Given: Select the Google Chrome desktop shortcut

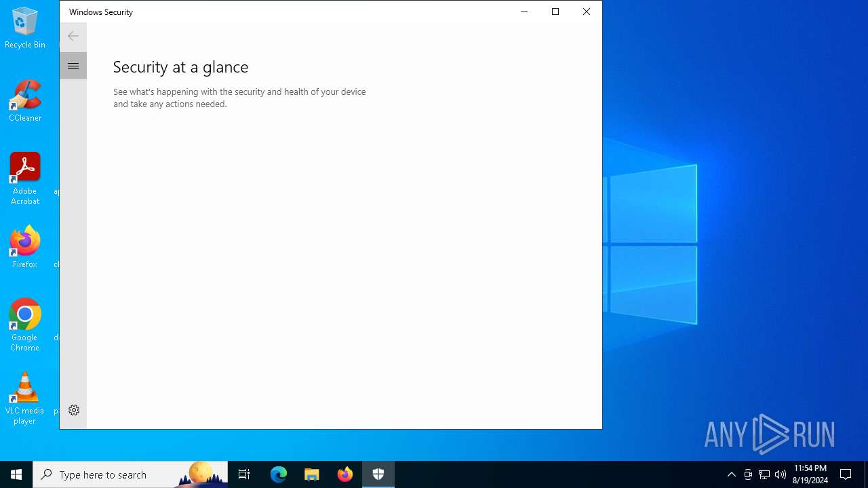Looking at the screenshot, I should click(25, 325).
